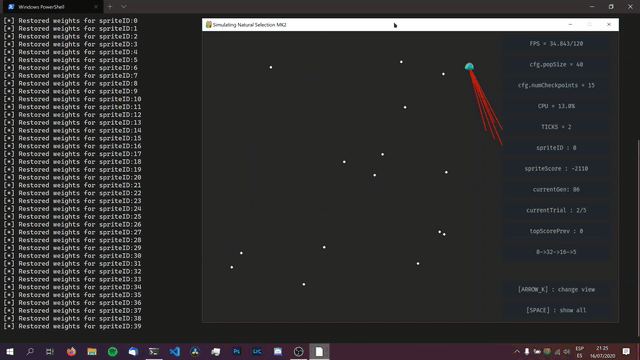Open DaVinci Resolve taskbar icon
This screenshot has height=360, width=640.
pos(195,351)
